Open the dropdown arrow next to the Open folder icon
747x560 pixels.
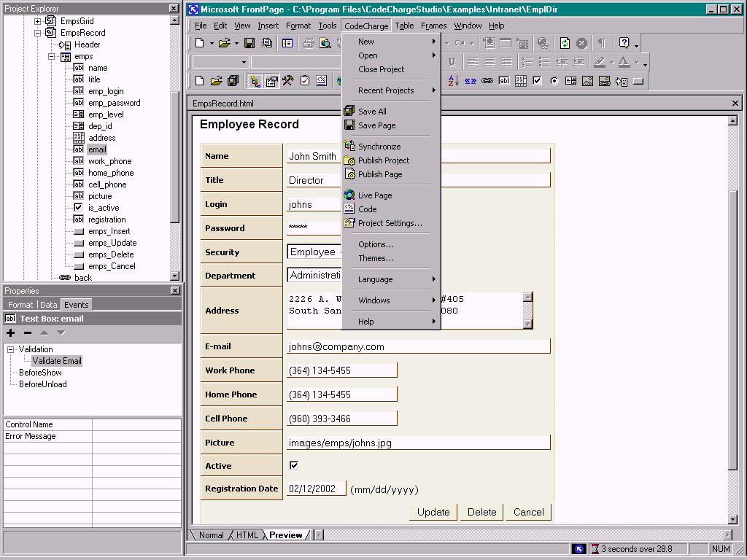point(236,43)
